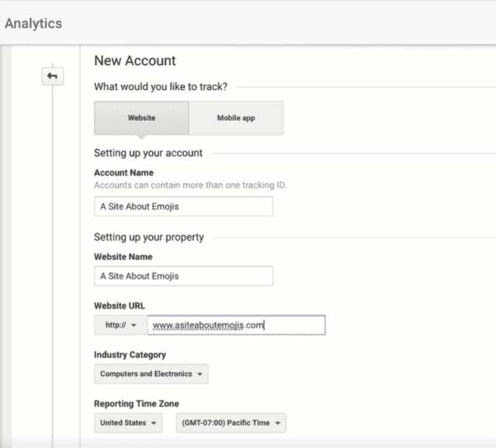Viewport: 496px width, 448px height.
Task: Open the http:// protocol dropdown
Action: pos(121,325)
